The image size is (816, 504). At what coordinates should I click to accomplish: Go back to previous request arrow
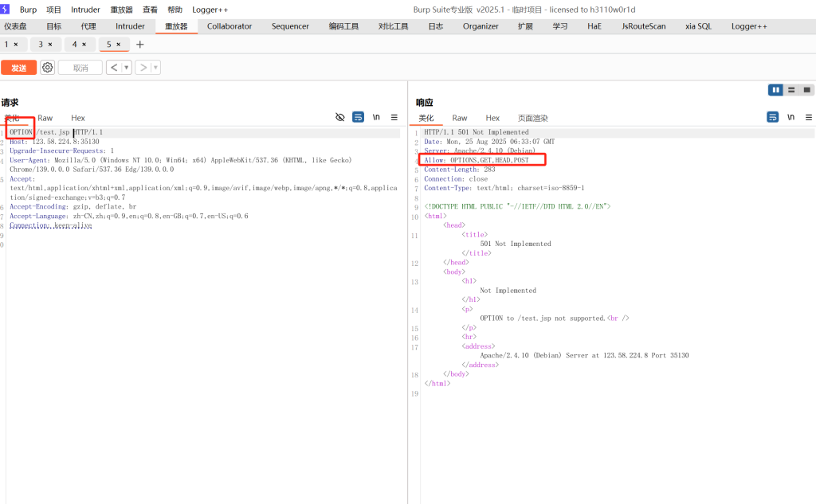(x=114, y=67)
